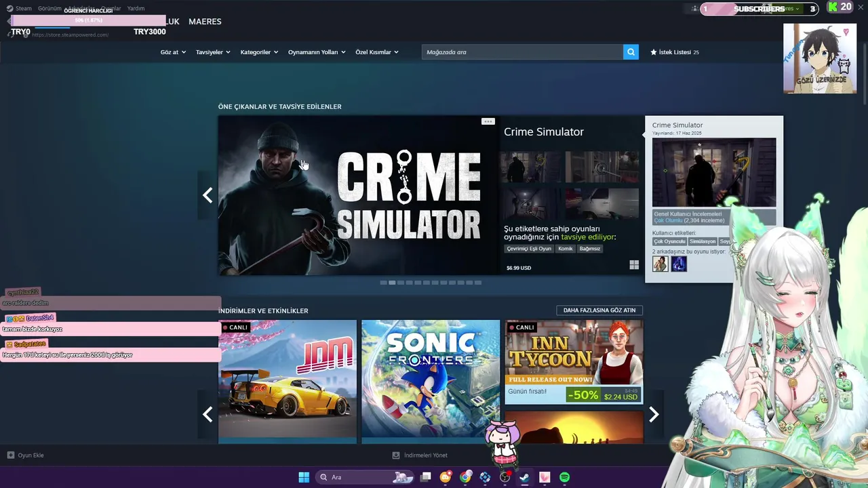Image resolution: width=868 pixels, height=488 pixels.
Task: Open İndirmeleri Yönet download manager
Action: (420, 455)
